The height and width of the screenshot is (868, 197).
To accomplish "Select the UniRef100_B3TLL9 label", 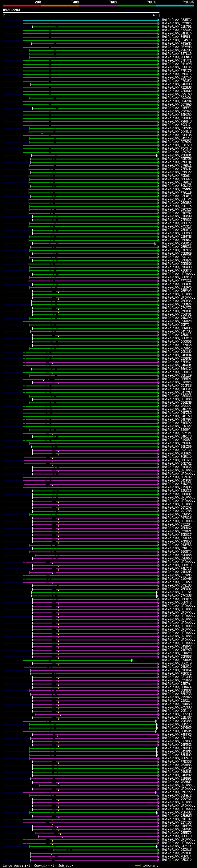I will pyautogui.click(x=176, y=54).
